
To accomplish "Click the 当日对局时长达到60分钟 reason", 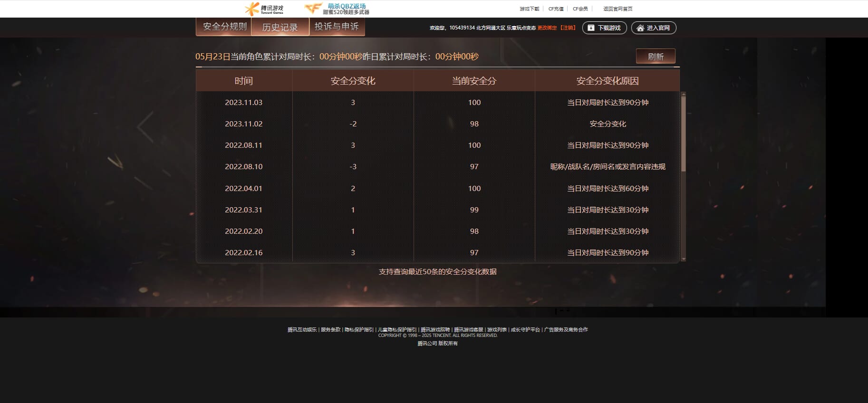I will tap(608, 189).
